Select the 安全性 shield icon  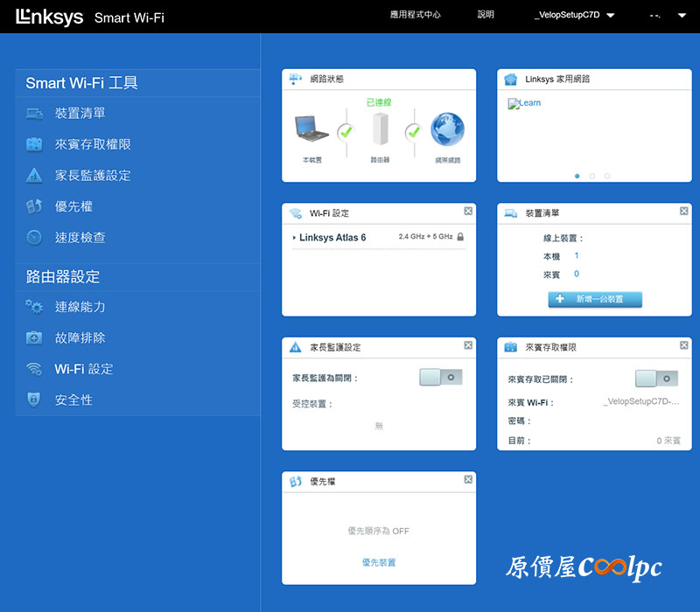coord(34,400)
